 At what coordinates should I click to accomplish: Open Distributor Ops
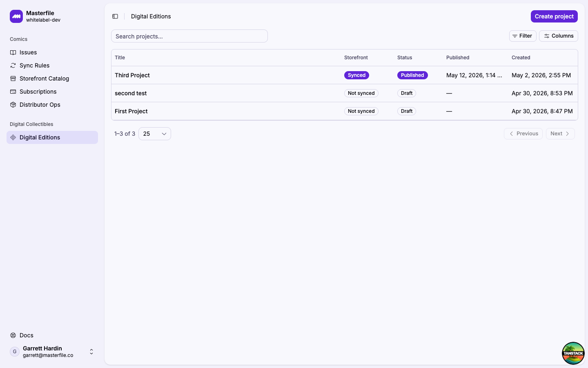coord(52,105)
